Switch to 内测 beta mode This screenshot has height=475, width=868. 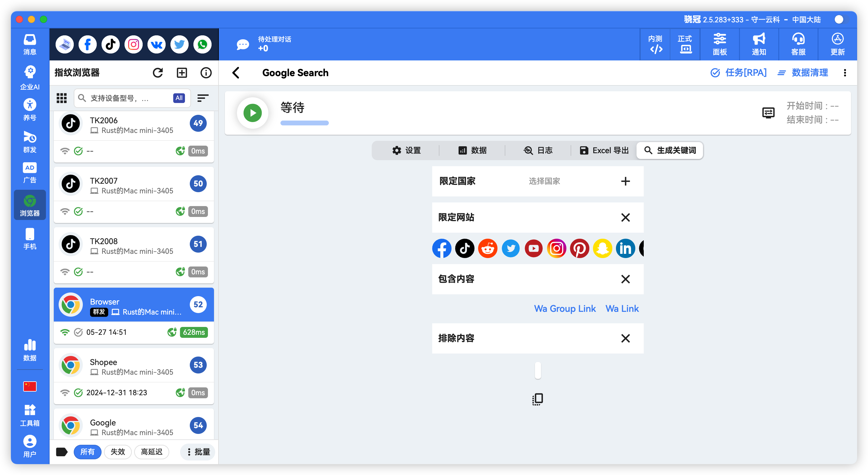pyautogui.click(x=655, y=44)
